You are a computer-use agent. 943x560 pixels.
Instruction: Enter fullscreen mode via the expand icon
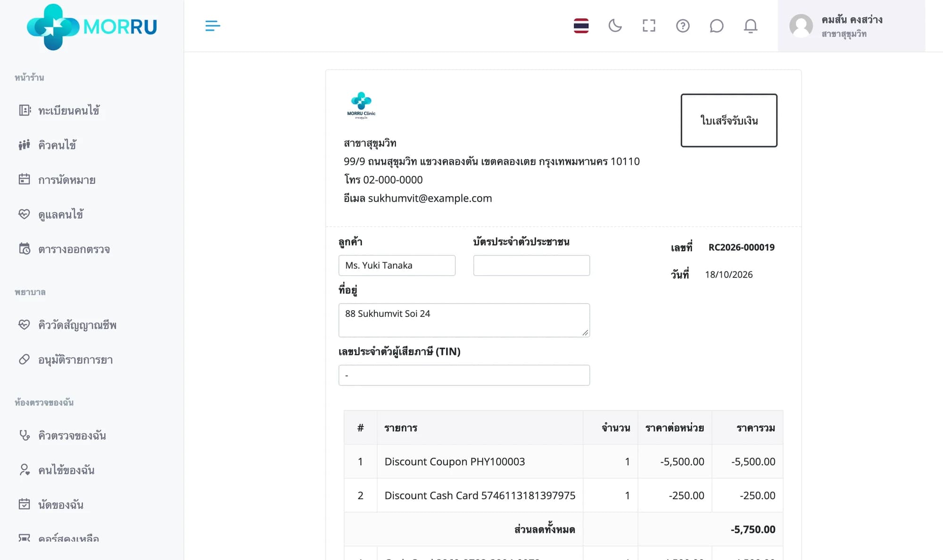tap(649, 26)
